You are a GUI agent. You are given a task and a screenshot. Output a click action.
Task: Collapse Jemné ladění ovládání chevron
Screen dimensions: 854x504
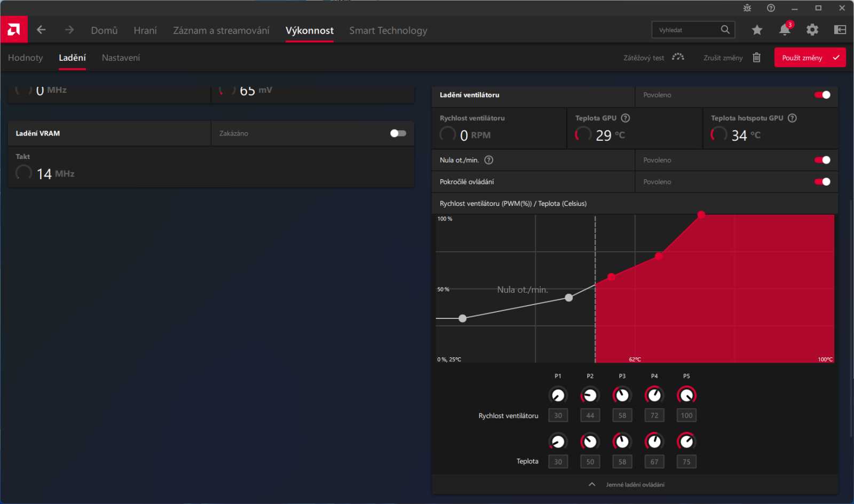pos(592,485)
